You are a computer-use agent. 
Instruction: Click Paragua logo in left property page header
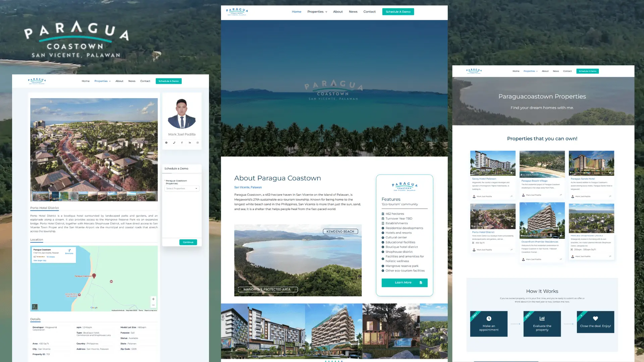pyautogui.click(x=37, y=81)
